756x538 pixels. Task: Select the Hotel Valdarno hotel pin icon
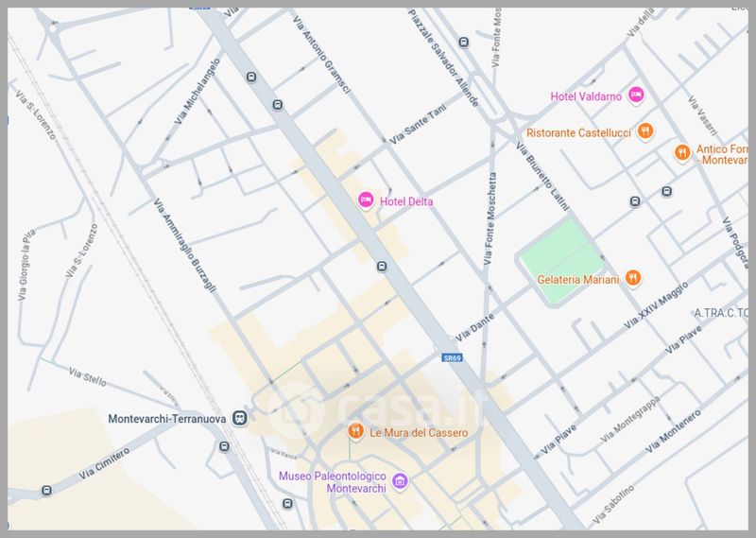pyautogui.click(x=636, y=95)
